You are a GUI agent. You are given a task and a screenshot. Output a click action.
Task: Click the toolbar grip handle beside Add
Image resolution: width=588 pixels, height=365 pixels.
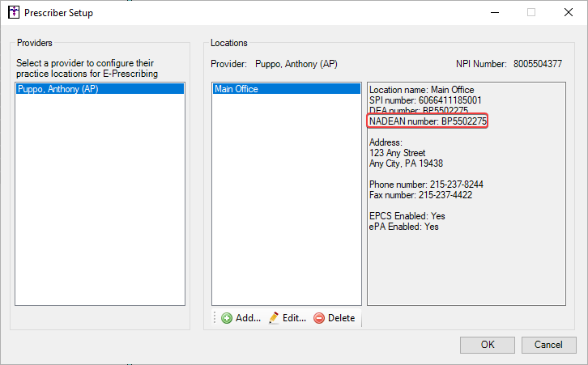pyautogui.click(x=215, y=318)
